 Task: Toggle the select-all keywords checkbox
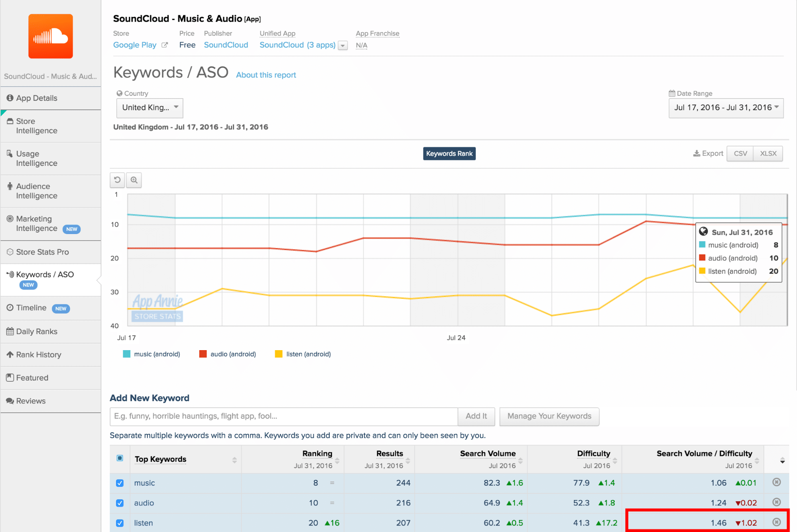coord(120,458)
